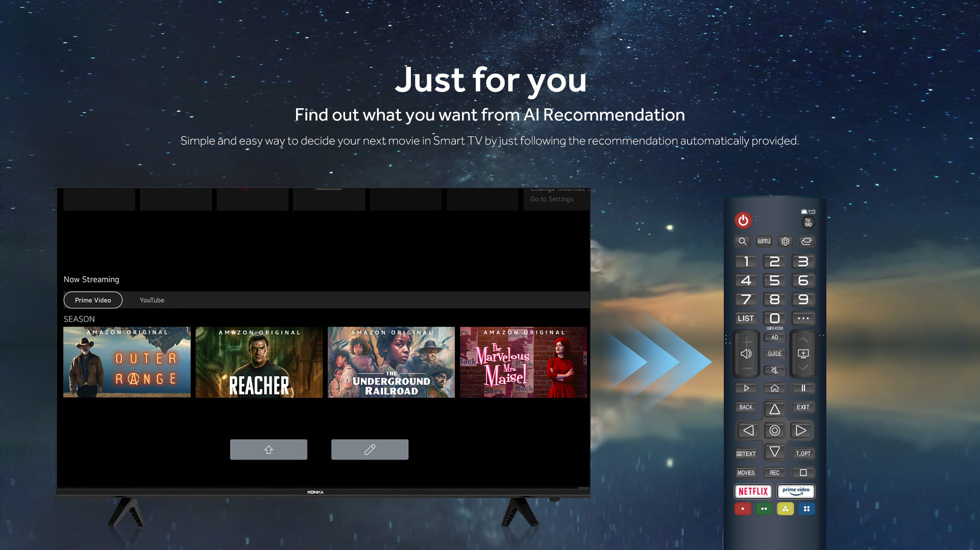Screen dimensions: 980x550
Task: Open The Underground Railroad thumbnail
Action: pyautogui.click(x=391, y=362)
